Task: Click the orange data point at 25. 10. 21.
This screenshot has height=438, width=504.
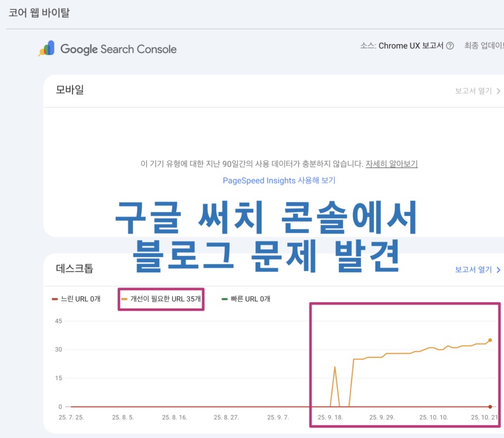Action: coord(490,339)
